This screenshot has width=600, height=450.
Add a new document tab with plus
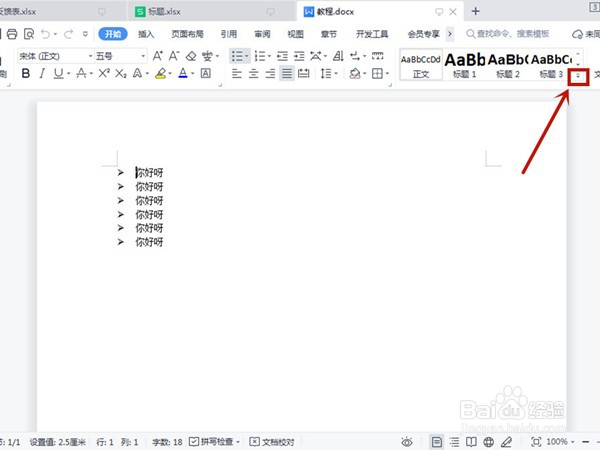pos(476,11)
